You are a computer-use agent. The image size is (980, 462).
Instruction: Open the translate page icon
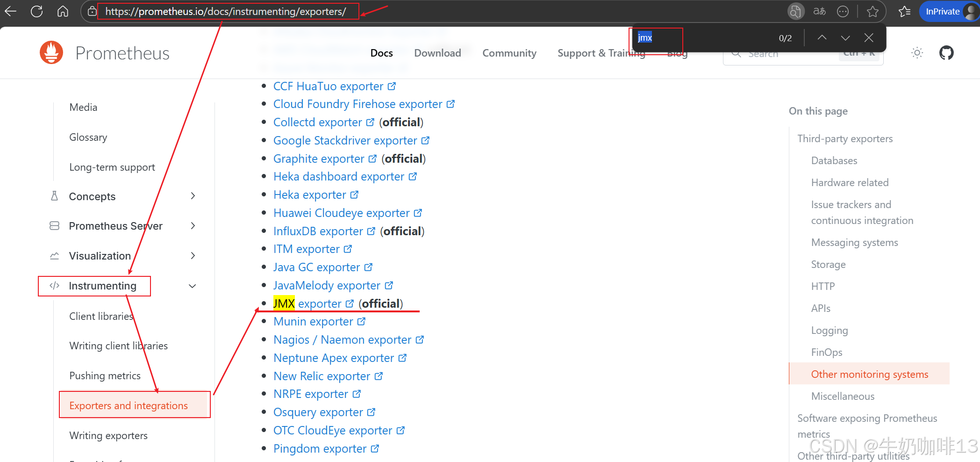tap(820, 11)
